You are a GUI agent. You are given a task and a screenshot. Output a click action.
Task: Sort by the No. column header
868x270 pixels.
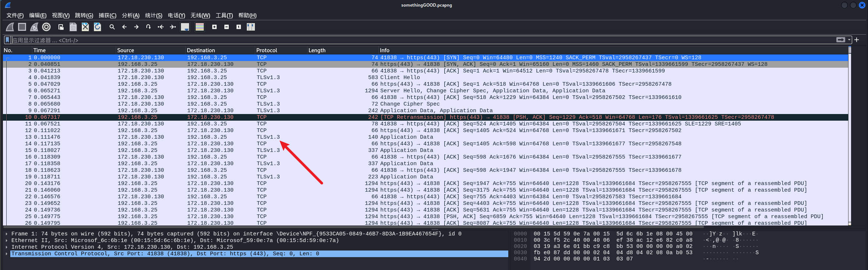point(17,50)
